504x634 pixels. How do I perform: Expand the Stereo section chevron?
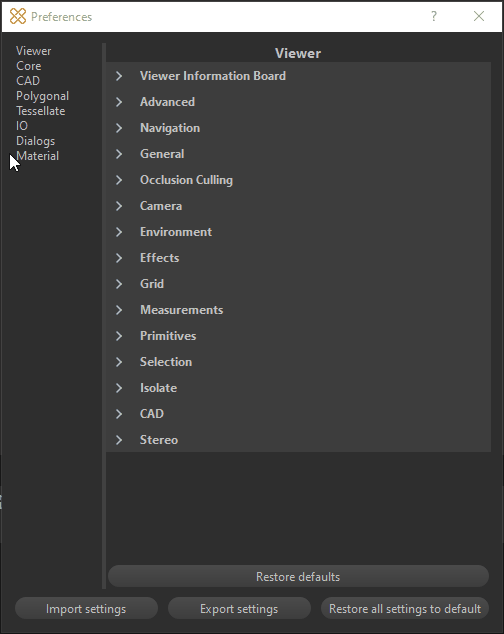(119, 440)
